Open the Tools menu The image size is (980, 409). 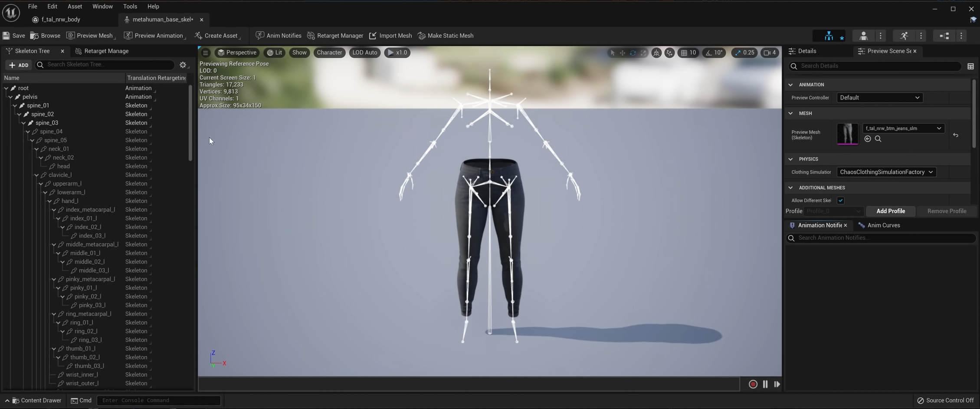pos(130,7)
